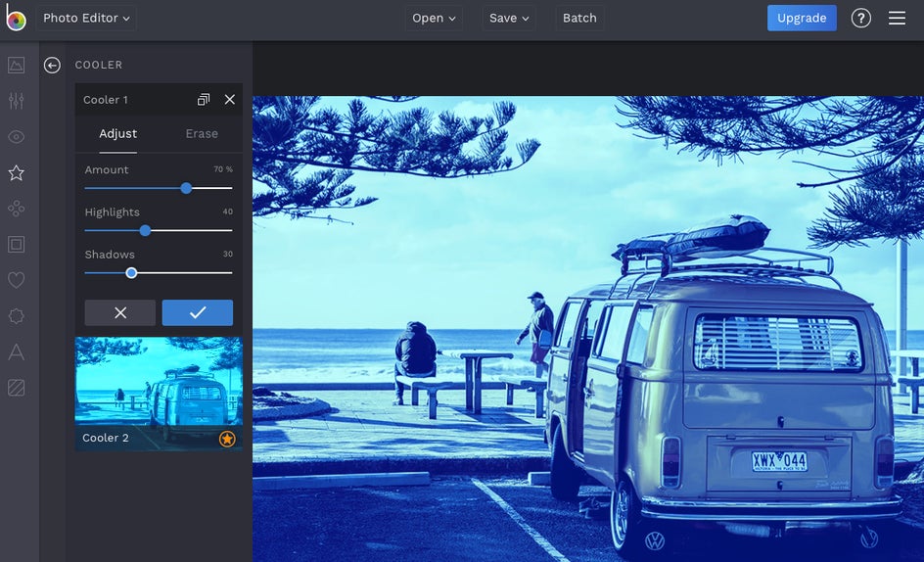The height and width of the screenshot is (562, 924).
Task: Select the Cooler 2 effect thumbnail
Action: (159, 394)
